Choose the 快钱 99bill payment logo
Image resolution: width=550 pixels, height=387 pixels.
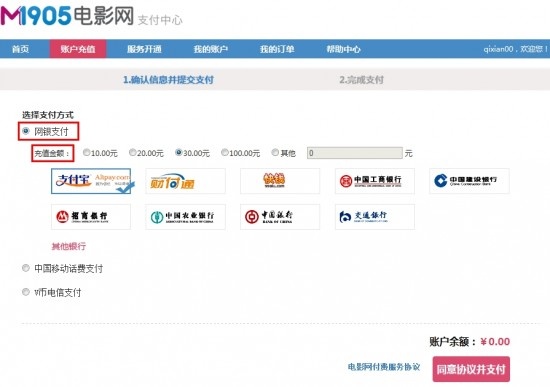(280, 181)
